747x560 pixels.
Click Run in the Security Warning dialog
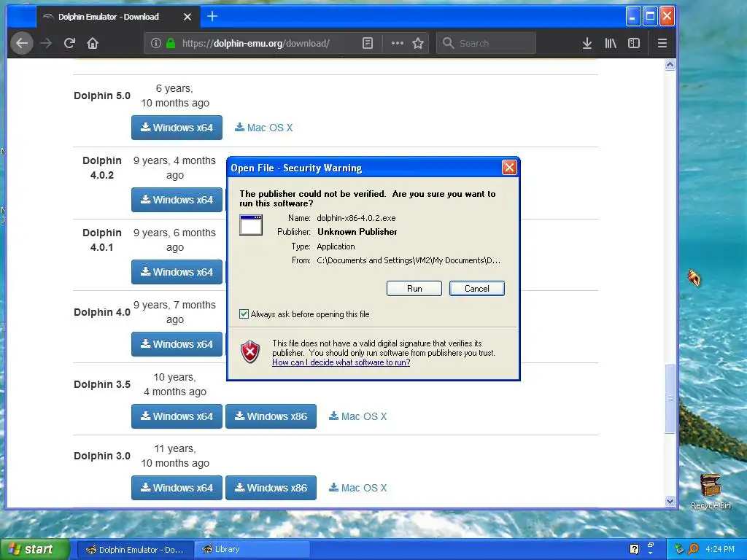414,289
